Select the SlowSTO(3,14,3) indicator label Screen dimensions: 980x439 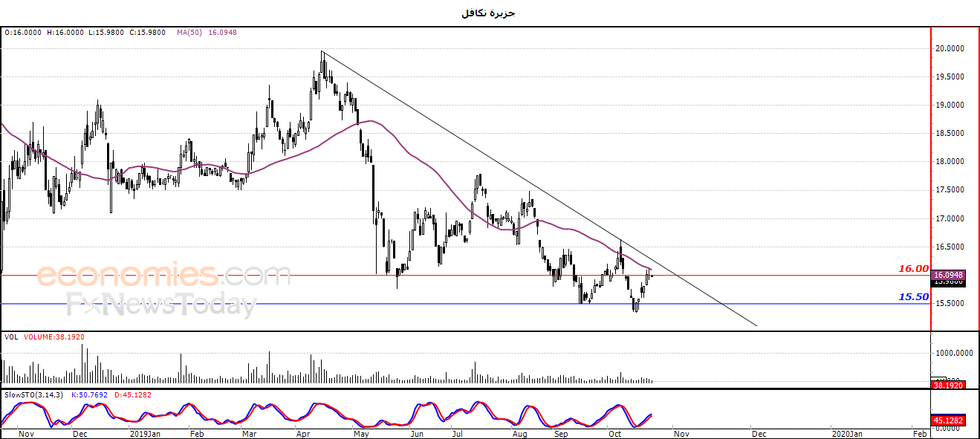pos(33,394)
